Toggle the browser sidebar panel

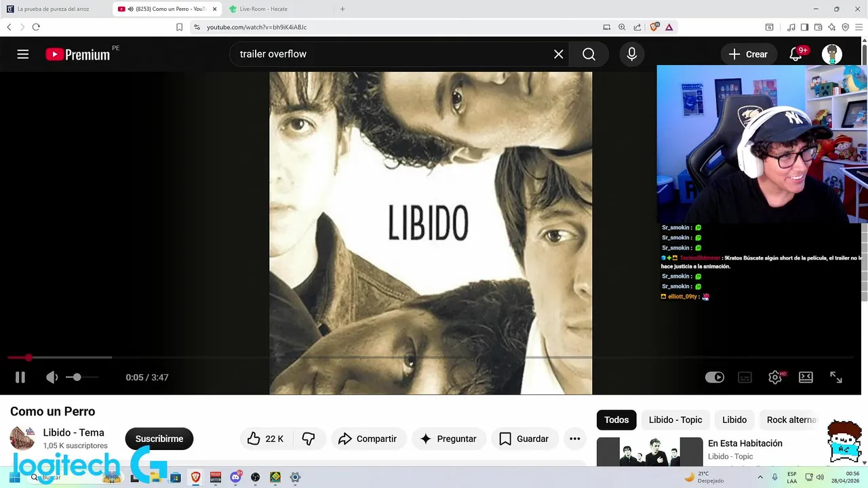(x=804, y=27)
